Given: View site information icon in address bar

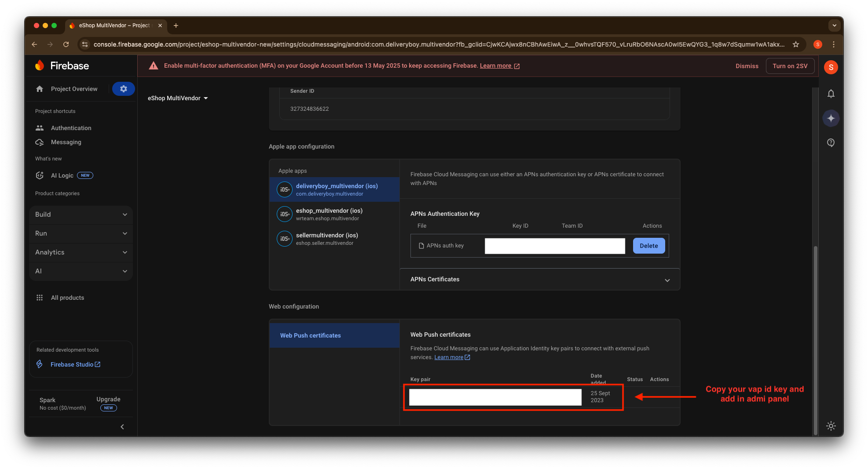Looking at the screenshot, I should 85,44.
